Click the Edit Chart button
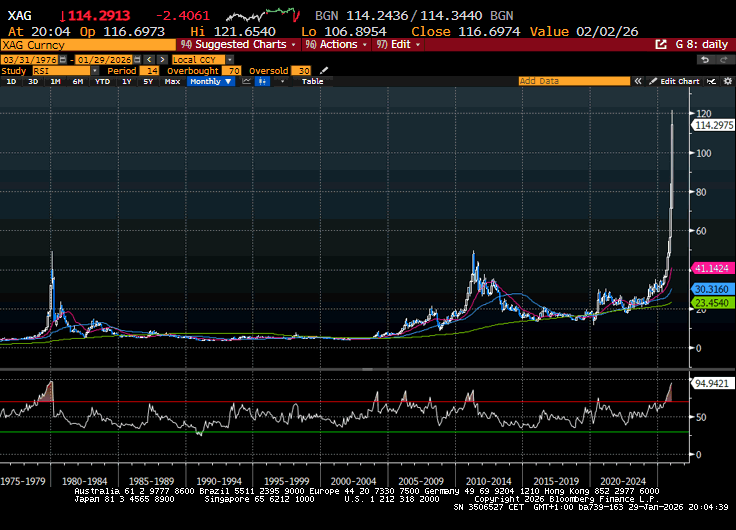Screen dimensions: 736x530 (675, 81)
